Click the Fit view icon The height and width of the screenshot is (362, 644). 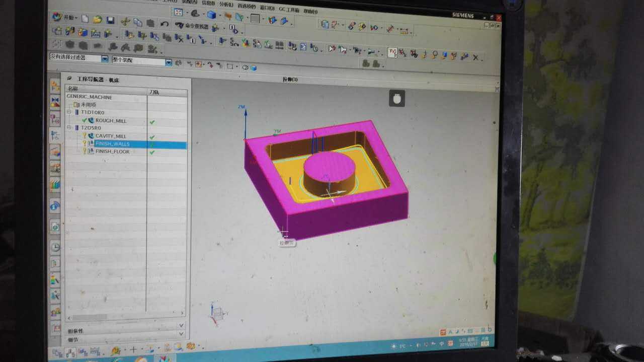[x=178, y=12]
